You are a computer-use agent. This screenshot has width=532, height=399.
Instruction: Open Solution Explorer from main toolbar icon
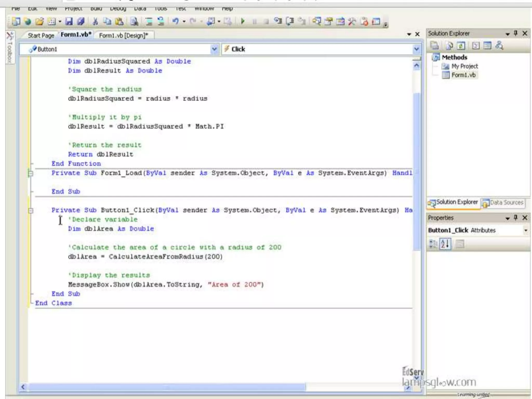(x=317, y=21)
